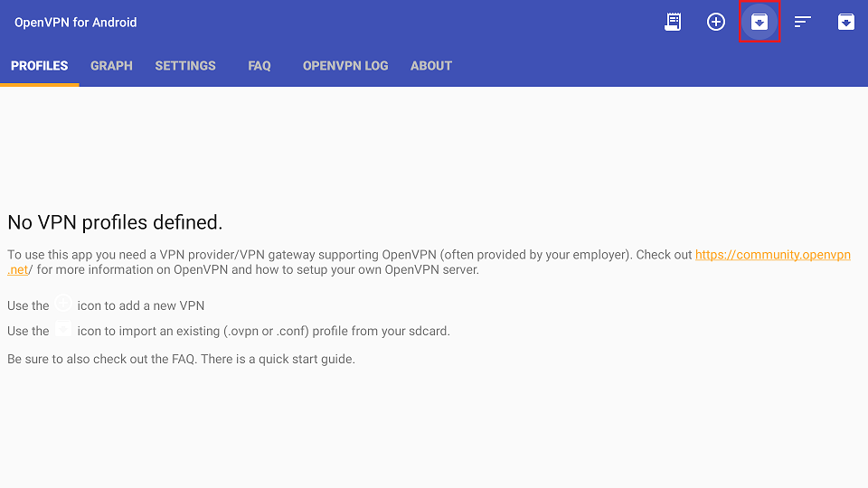Add a new VPN with plus icon
This screenshot has width=868, height=488.
tap(716, 22)
